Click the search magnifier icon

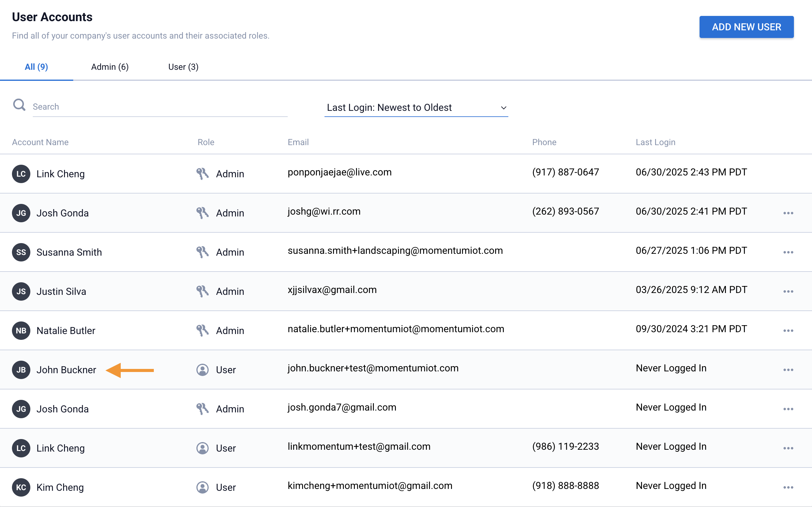click(x=19, y=105)
